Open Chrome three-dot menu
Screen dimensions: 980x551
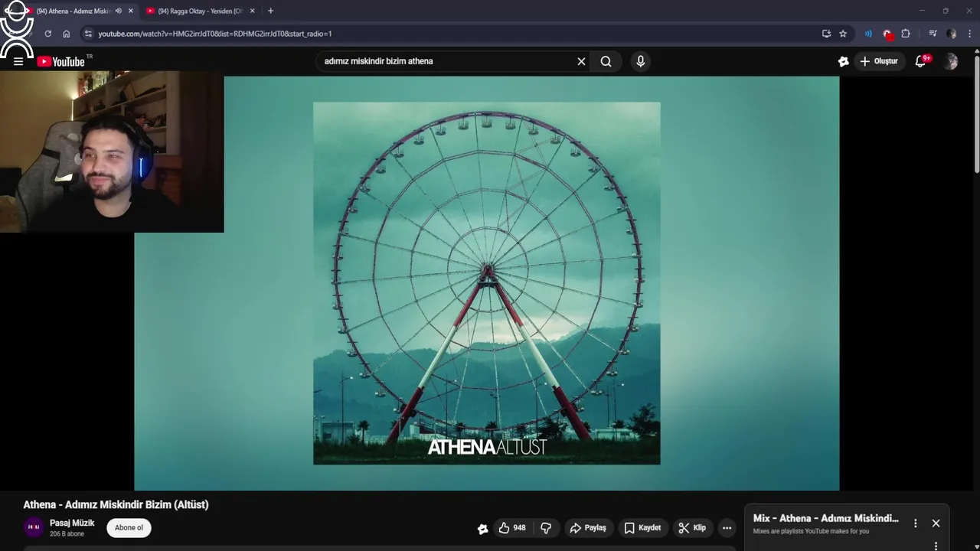[x=969, y=34]
